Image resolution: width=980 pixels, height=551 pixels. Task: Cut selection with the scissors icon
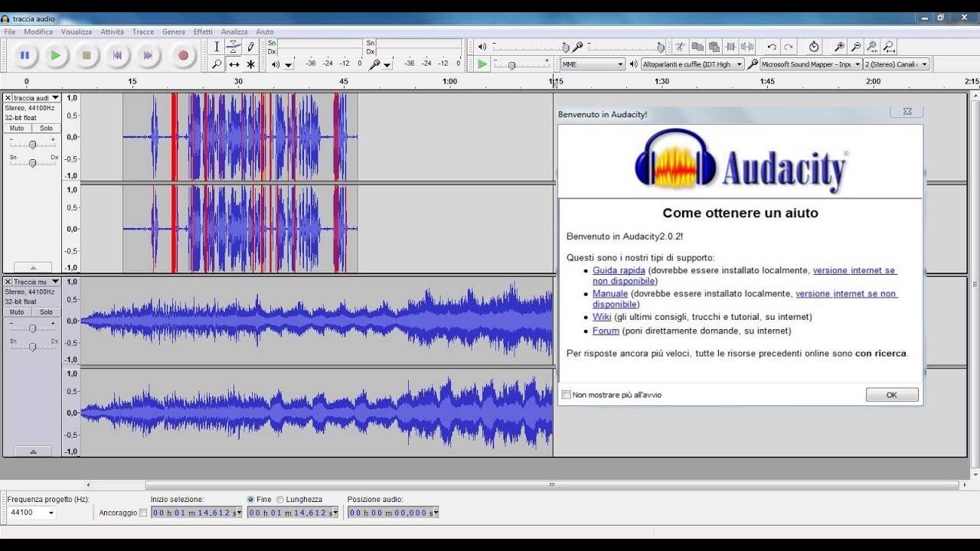[679, 47]
